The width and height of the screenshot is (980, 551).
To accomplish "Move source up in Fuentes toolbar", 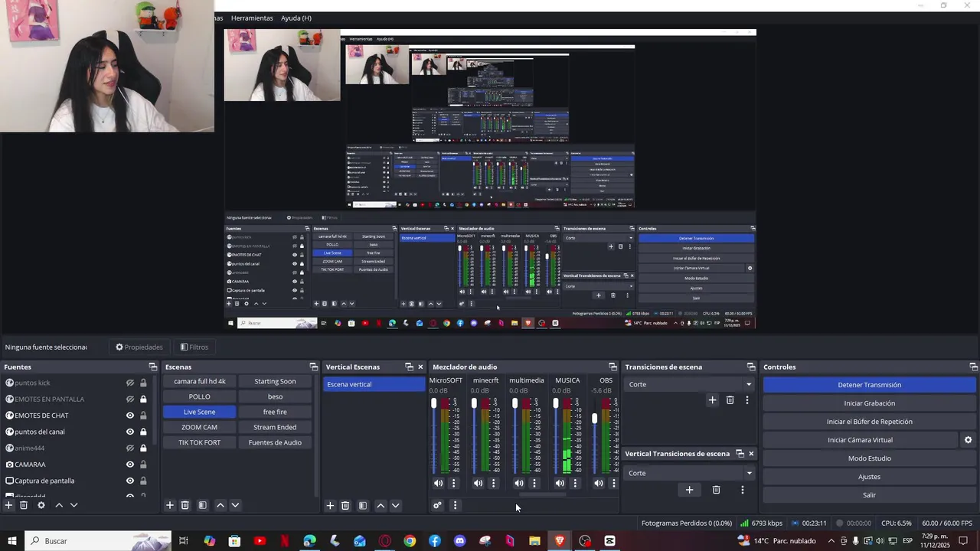I will point(59,505).
